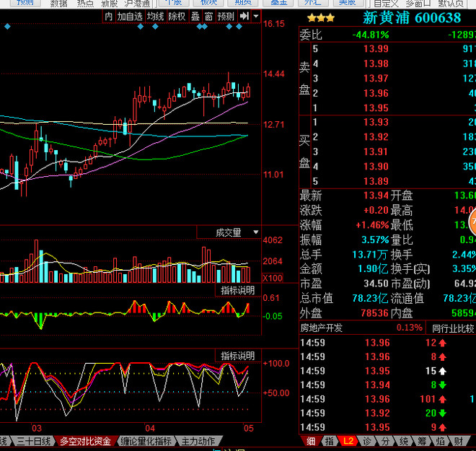Add stock via 加自选 button

point(130,17)
